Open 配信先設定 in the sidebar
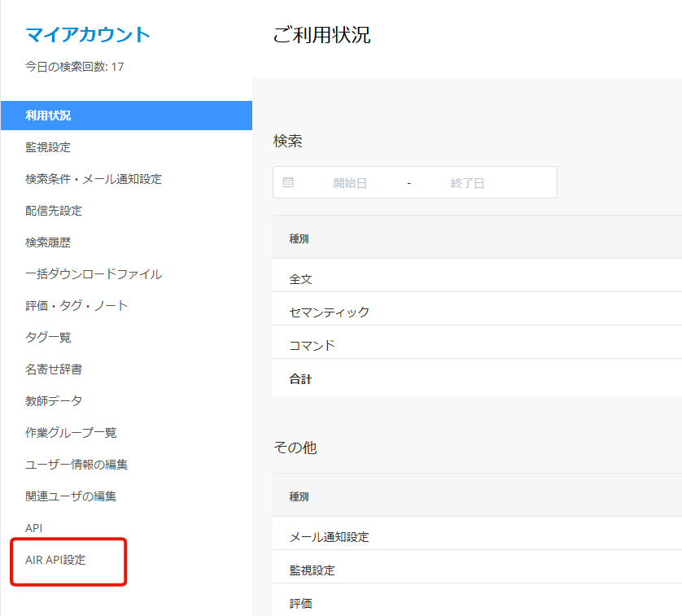682x616 pixels. [54, 211]
